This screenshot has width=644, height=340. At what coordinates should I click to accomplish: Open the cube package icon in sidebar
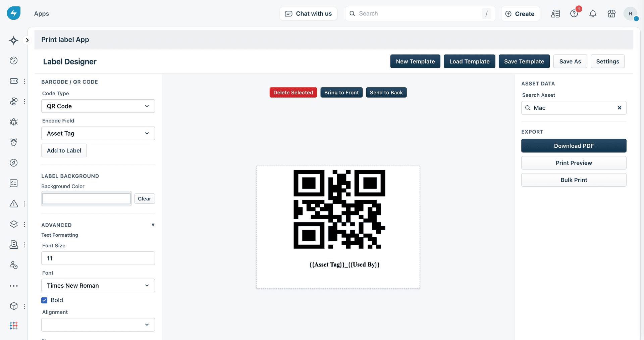(x=14, y=306)
